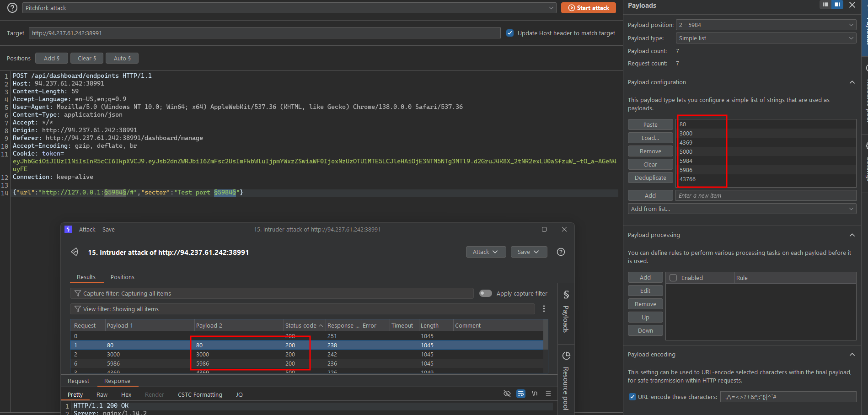Viewport: 868px width, 415px height.
Task: Click the Paste payload button
Action: pyautogui.click(x=650, y=124)
